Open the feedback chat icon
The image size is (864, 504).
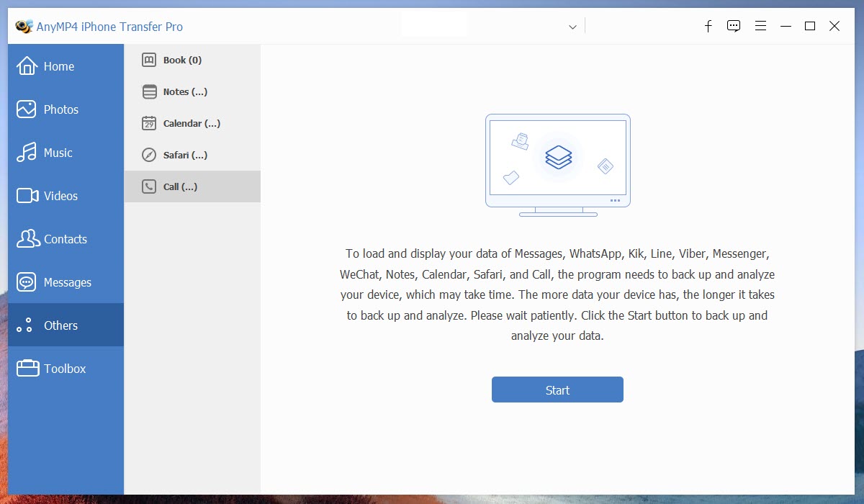734,26
